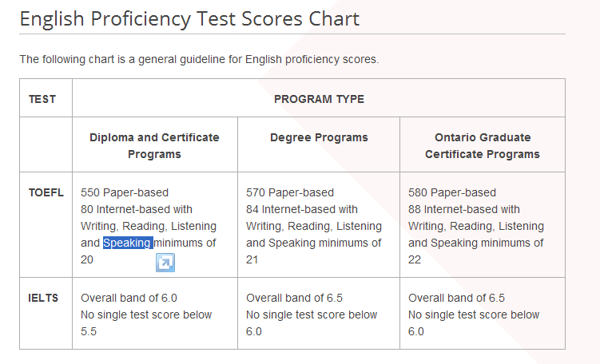This screenshot has width=600, height=364.
Task: Click the 84 Internet-based with text
Action: (301, 209)
